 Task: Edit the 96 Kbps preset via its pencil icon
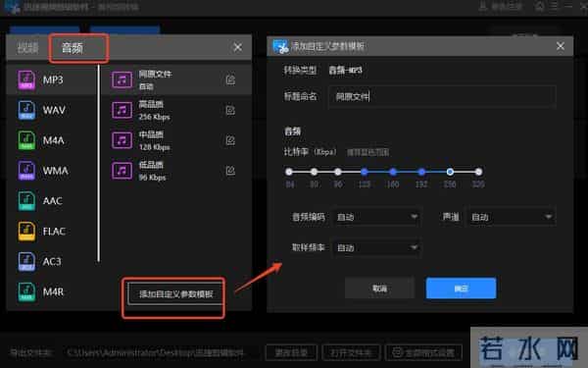click(x=230, y=171)
